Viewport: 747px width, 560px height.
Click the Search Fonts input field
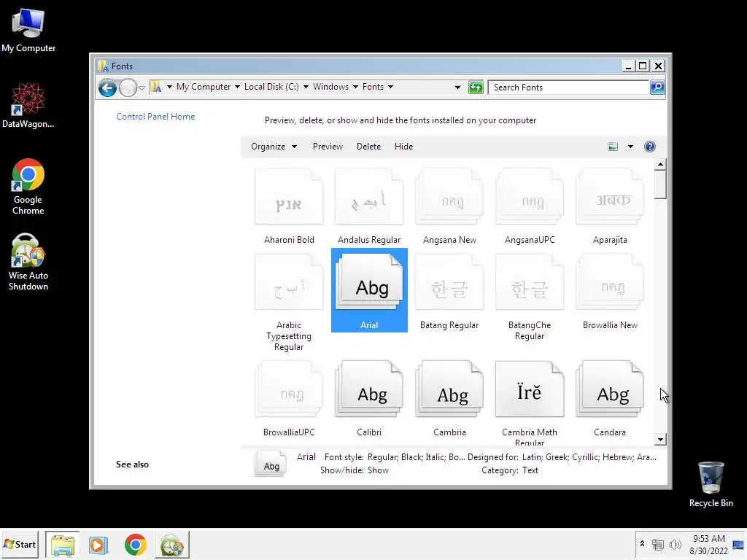pos(569,87)
